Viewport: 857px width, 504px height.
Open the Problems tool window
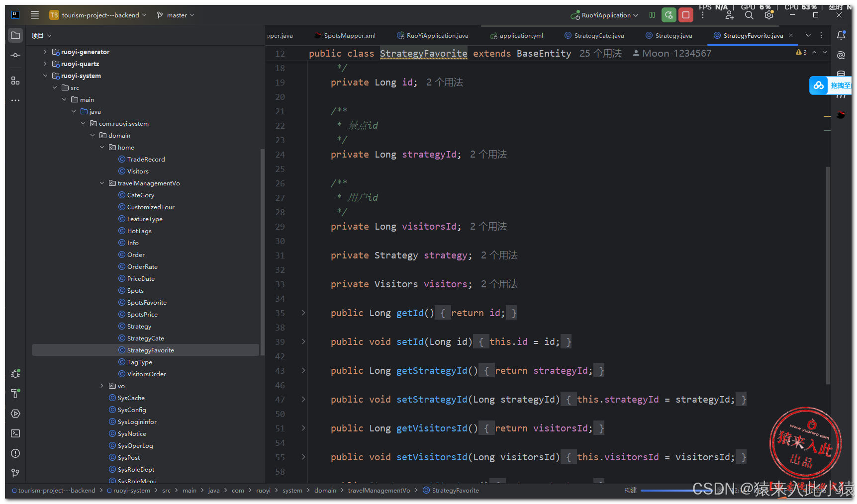[15, 453]
